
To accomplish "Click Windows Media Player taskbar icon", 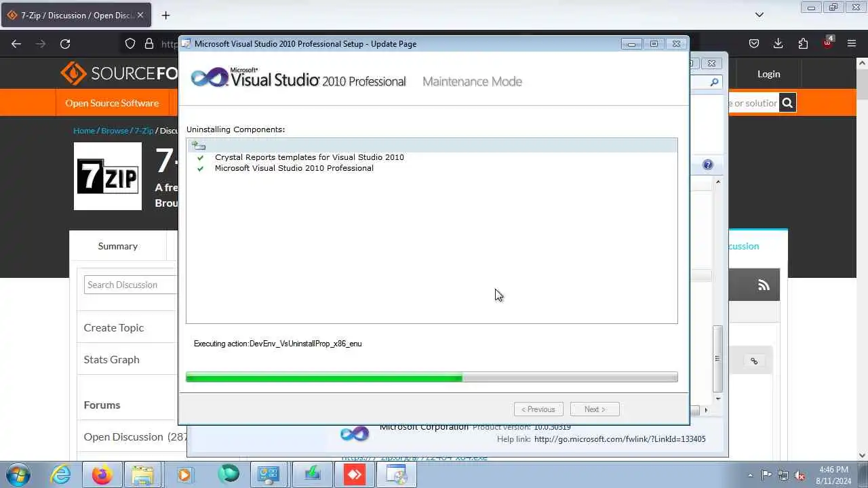I will [184, 474].
